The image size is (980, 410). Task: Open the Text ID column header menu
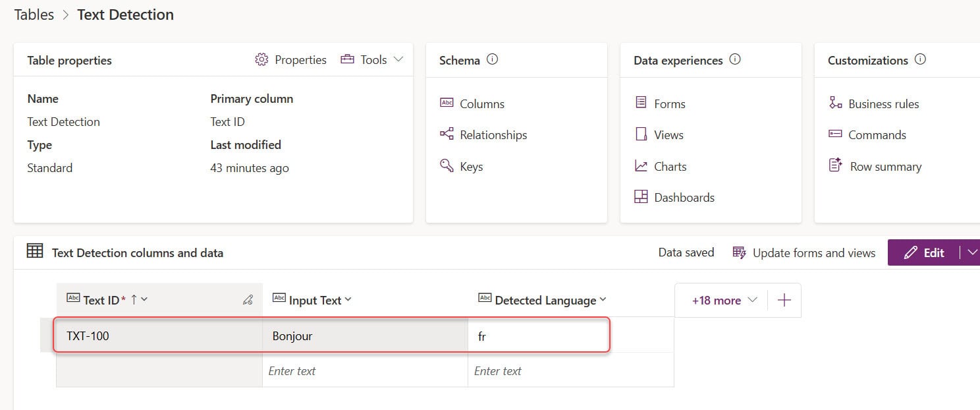coord(144,300)
